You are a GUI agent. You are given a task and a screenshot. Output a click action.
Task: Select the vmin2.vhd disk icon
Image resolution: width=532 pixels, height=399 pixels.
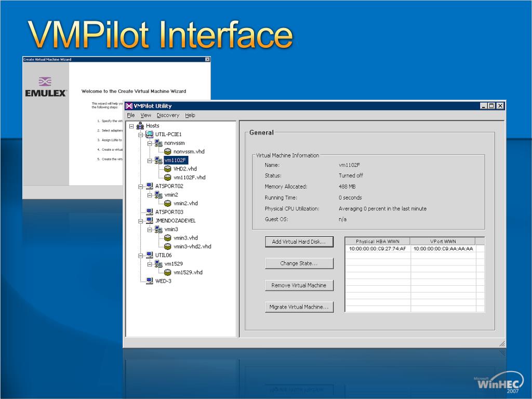168,203
